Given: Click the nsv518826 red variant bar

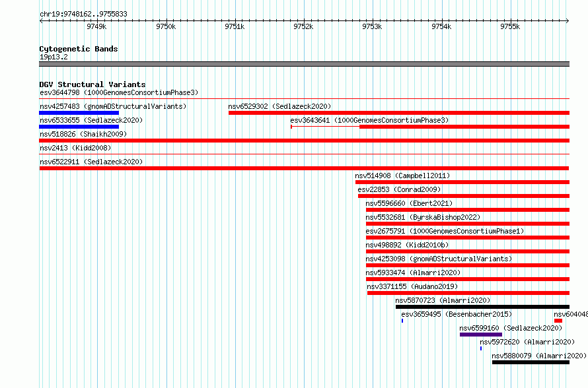Looking at the screenshot, I should 304,141.
